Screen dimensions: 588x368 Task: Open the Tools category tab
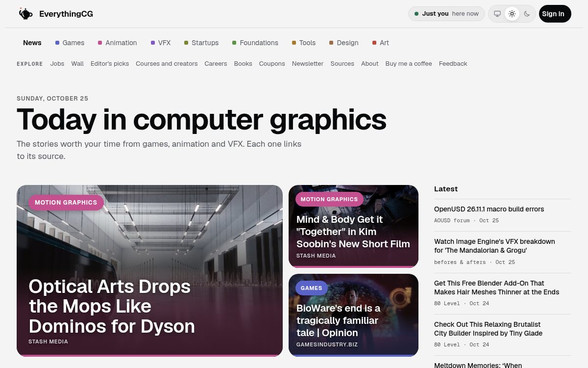tap(304, 43)
